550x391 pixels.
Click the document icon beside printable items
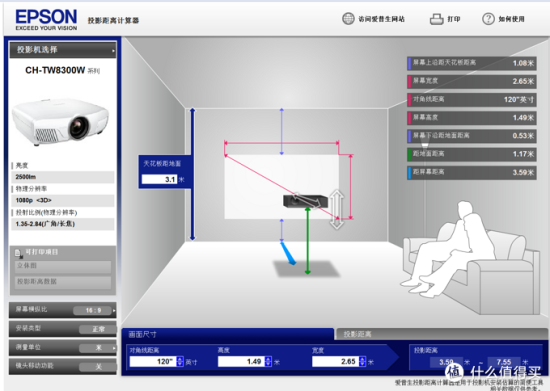tap(18, 253)
